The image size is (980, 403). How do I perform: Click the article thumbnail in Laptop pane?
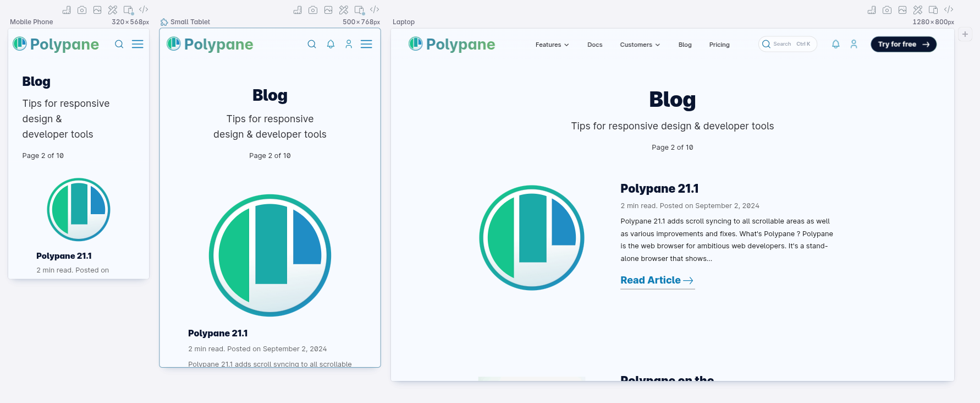point(532,238)
